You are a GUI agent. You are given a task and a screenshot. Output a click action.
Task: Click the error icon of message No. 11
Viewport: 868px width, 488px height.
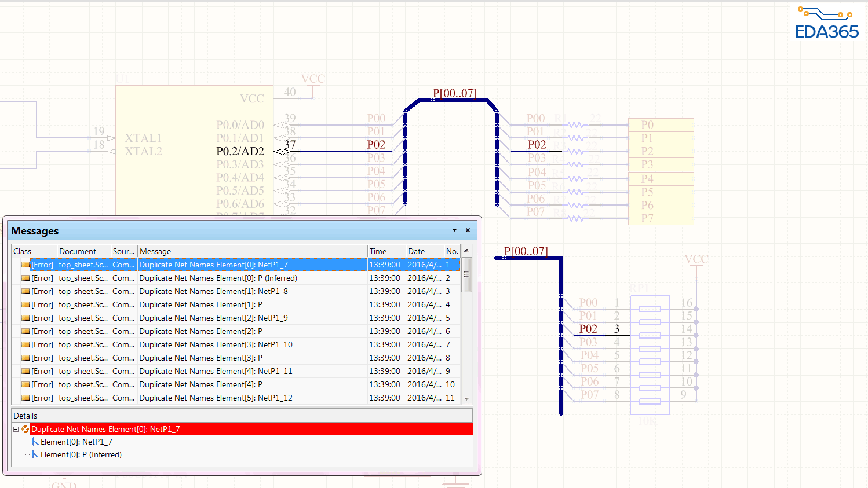click(25, 398)
